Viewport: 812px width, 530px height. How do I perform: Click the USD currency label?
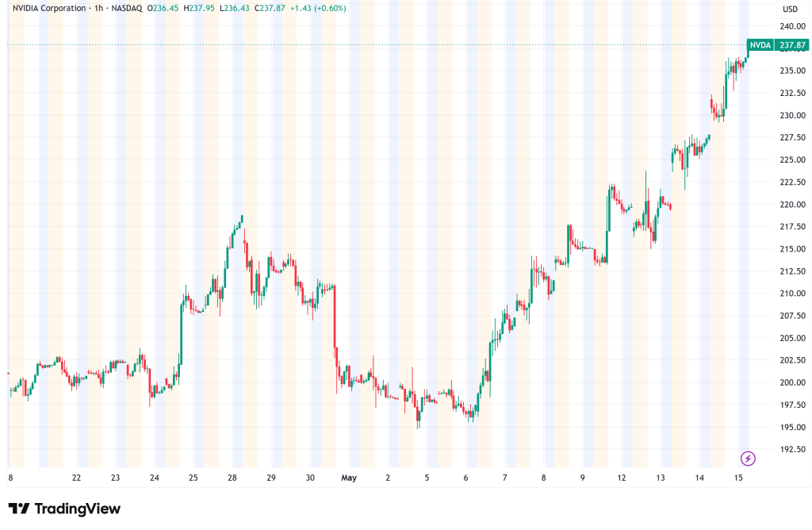point(791,9)
